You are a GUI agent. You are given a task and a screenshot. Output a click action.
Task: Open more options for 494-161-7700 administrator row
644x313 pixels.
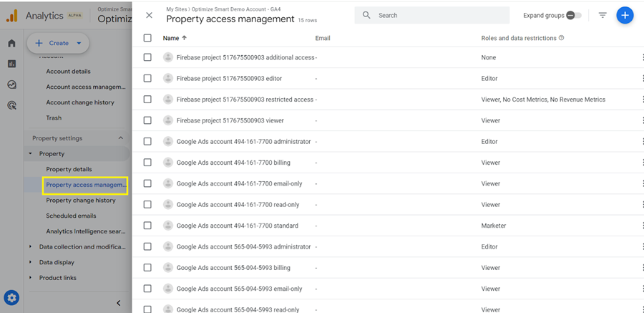tap(642, 142)
